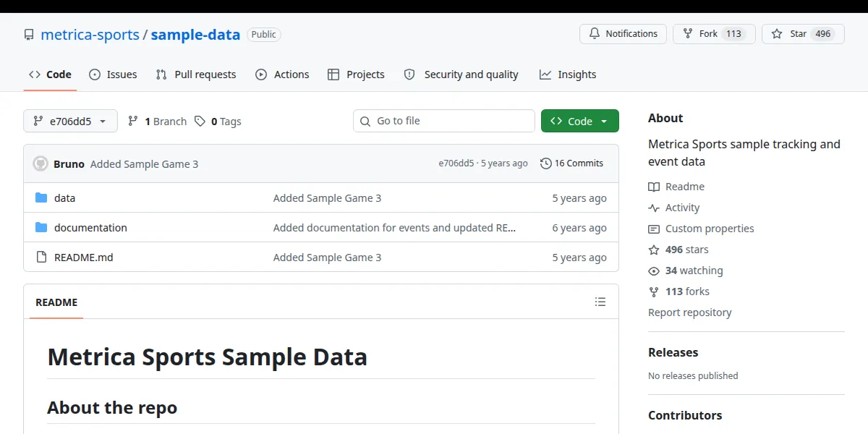Click the data folder icon
868x434 pixels.
click(41, 198)
